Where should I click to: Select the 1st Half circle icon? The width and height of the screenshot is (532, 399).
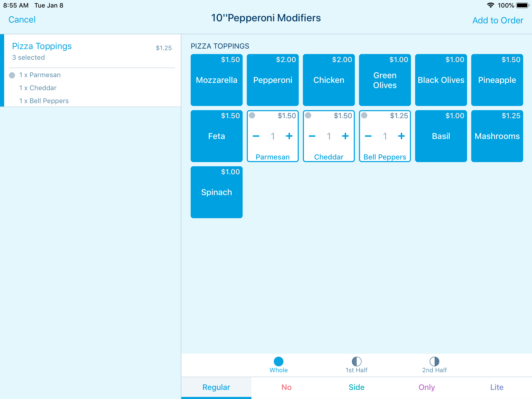(356, 361)
